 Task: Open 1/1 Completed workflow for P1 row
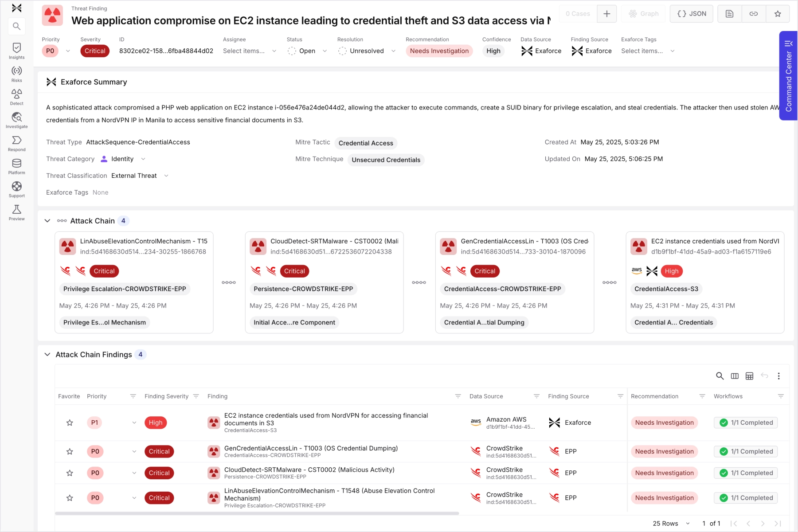tap(746, 422)
